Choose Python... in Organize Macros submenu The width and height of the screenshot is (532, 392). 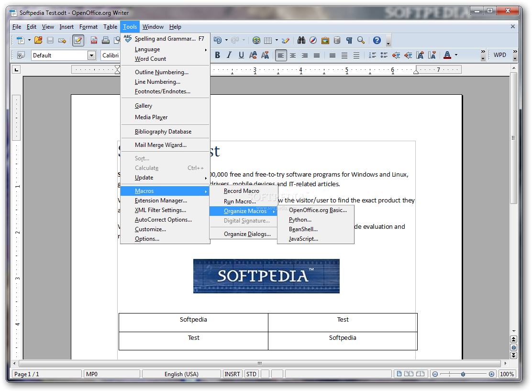click(x=316, y=220)
